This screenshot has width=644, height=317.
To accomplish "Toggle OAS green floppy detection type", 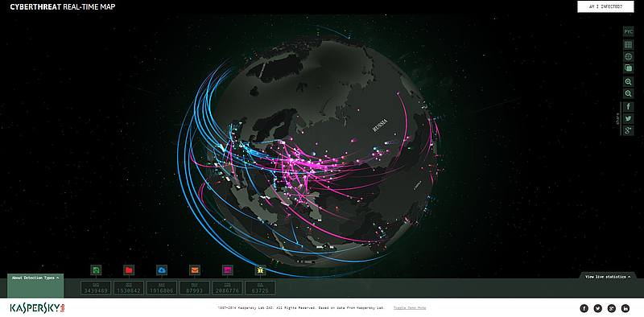I will click(x=96, y=270).
